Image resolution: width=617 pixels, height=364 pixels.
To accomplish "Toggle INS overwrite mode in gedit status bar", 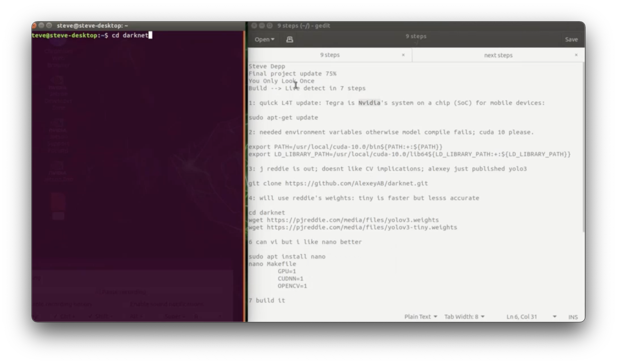I will pyautogui.click(x=573, y=317).
